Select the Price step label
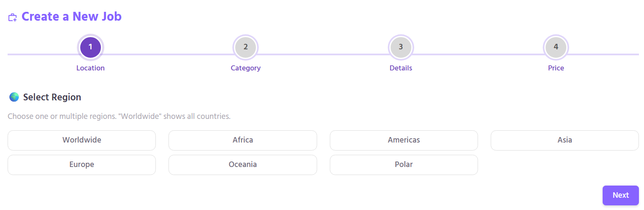Image resolution: width=644 pixels, height=210 pixels. click(556, 68)
